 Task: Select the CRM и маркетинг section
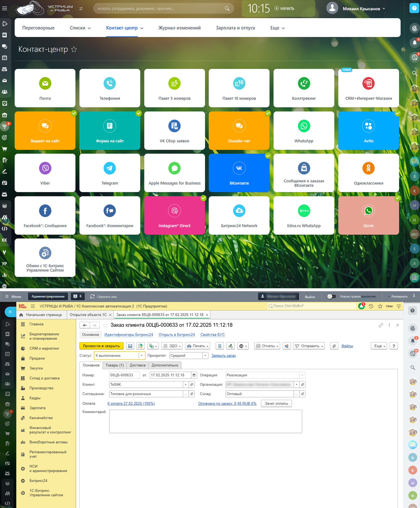(x=44, y=348)
